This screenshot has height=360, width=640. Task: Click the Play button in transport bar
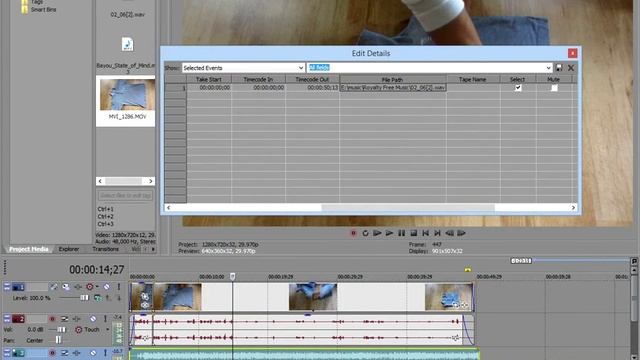click(x=389, y=233)
